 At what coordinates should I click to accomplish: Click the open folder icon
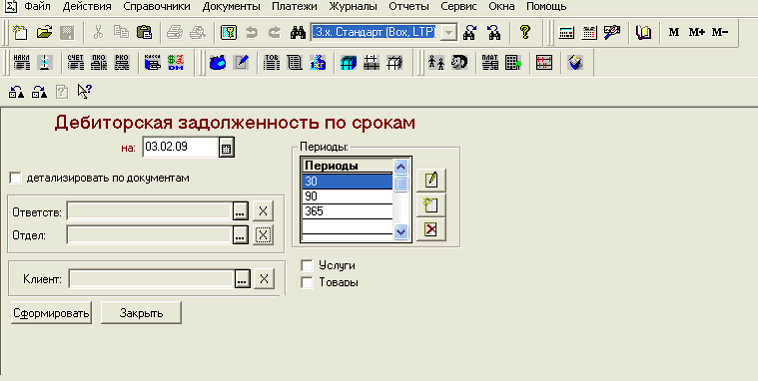click(44, 33)
